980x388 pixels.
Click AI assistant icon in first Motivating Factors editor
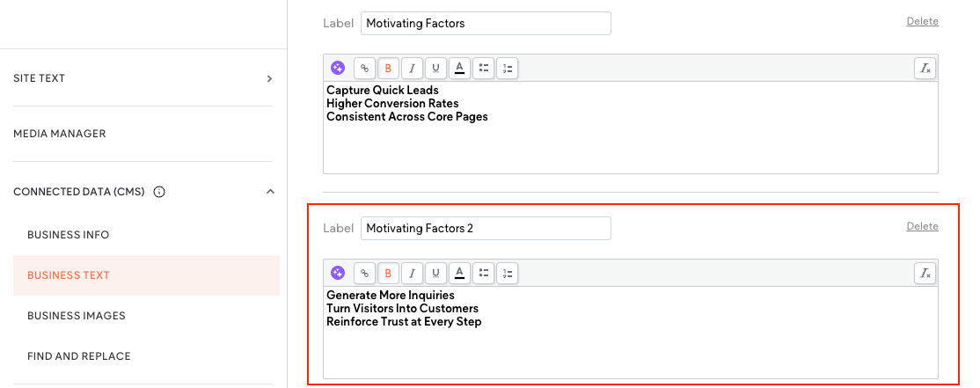338,68
